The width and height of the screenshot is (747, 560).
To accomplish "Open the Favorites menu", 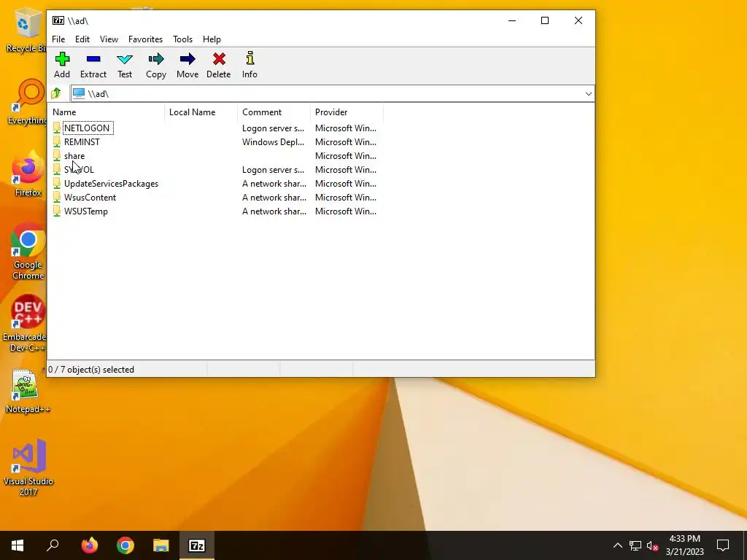I will point(145,39).
